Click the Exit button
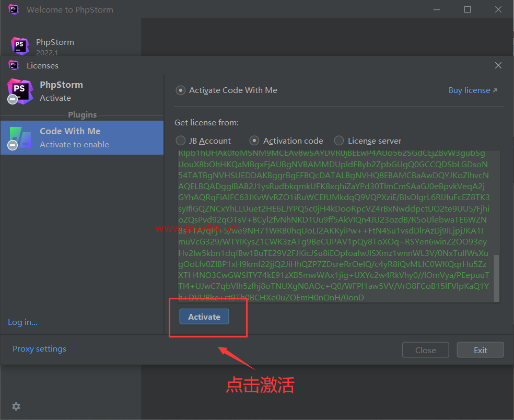This screenshot has height=420, width=514. pyautogui.click(x=480, y=350)
